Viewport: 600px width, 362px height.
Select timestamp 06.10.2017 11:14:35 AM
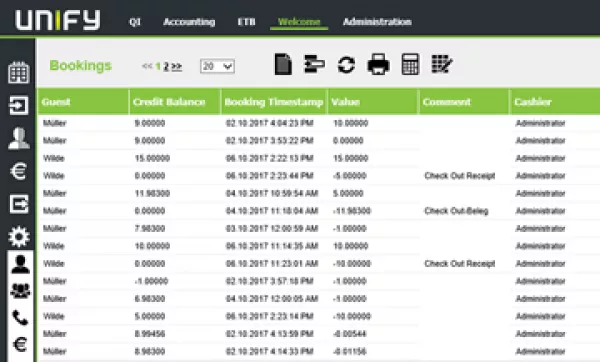click(272, 246)
